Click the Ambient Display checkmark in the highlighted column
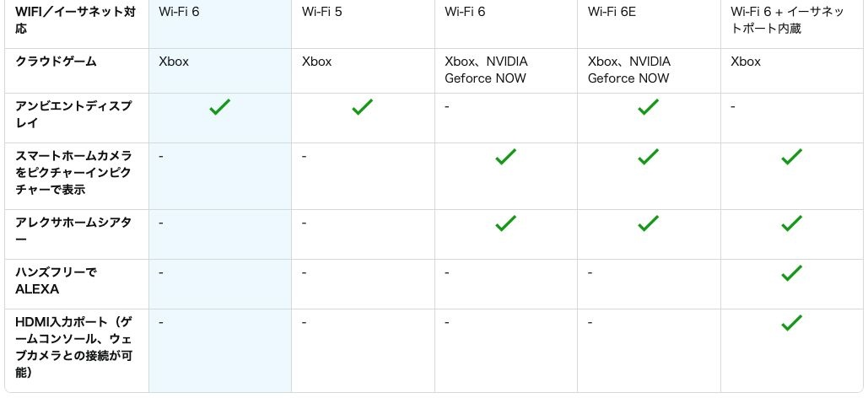The width and height of the screenshot is (868, 398). (x=220, y=107)
